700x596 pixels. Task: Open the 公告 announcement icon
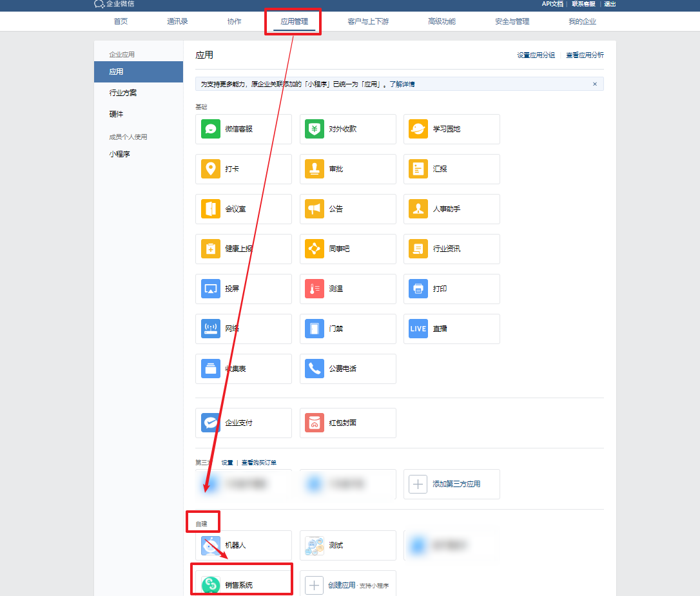pos(315,209)
